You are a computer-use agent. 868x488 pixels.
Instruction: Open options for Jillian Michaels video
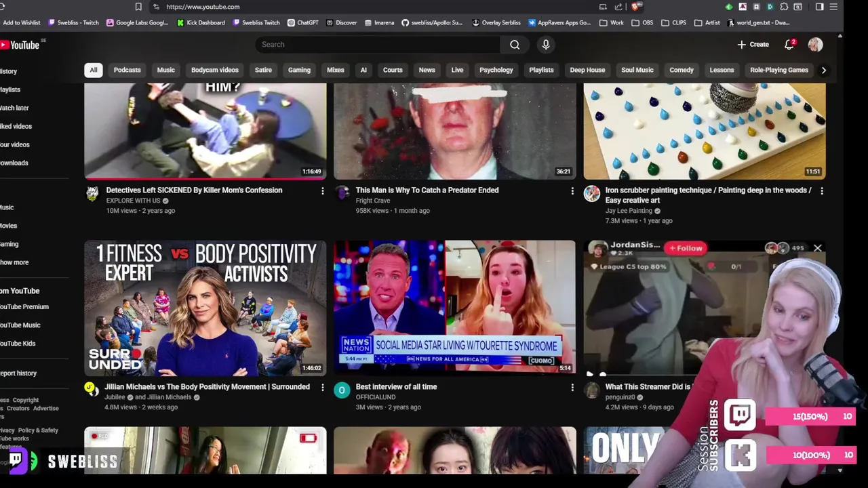(x=323, y=388)
